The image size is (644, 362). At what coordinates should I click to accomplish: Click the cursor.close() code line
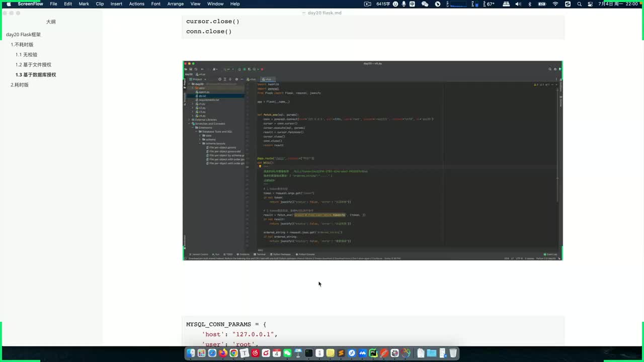click(213, 21)
